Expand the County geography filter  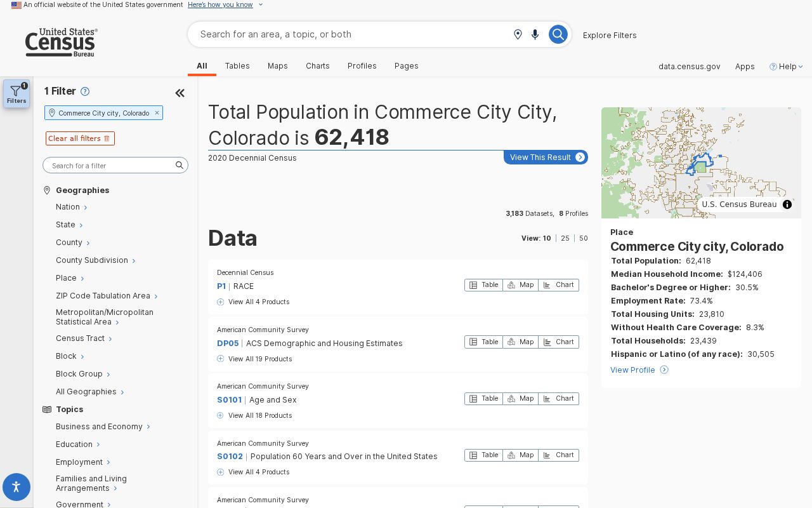(x=72, y=243)
